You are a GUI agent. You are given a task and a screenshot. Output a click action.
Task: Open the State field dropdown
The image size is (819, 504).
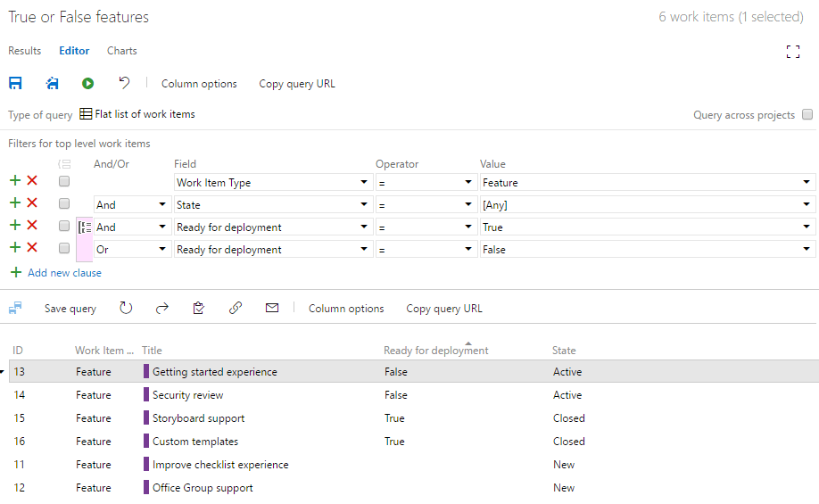pos(364,205)
